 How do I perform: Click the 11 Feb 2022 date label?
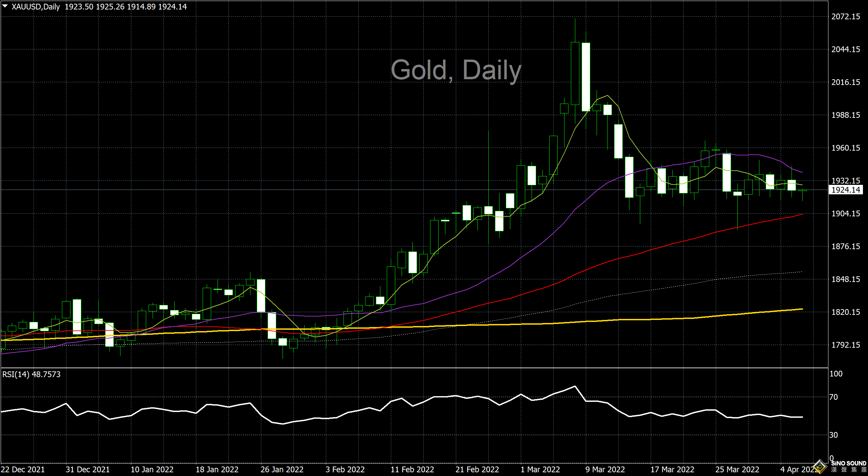point(412,470)
